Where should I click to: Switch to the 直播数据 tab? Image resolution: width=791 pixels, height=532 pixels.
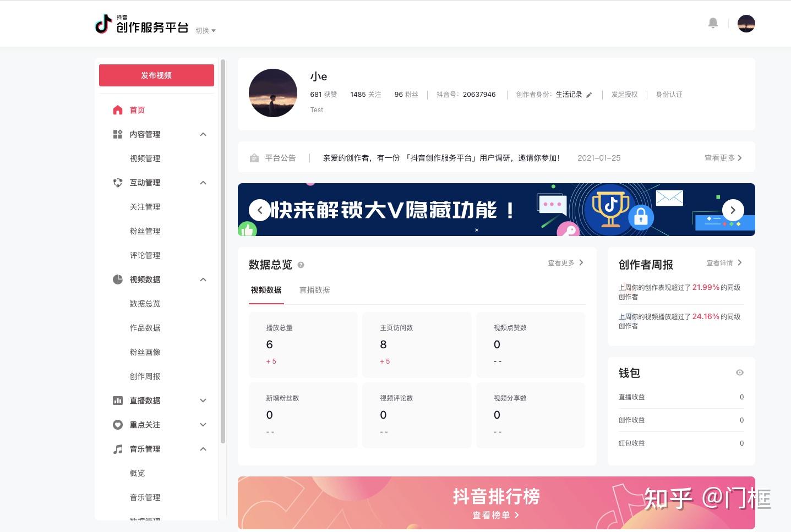314,290
